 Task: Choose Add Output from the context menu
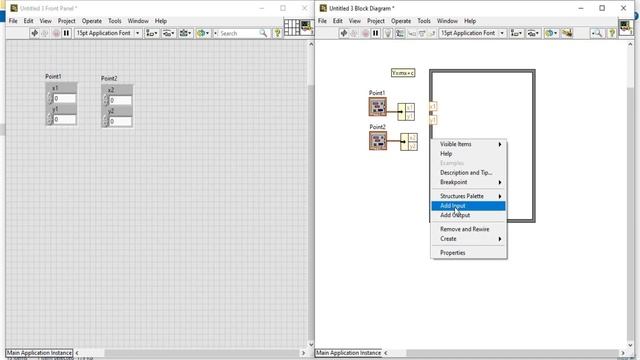[x=469, y=215]
